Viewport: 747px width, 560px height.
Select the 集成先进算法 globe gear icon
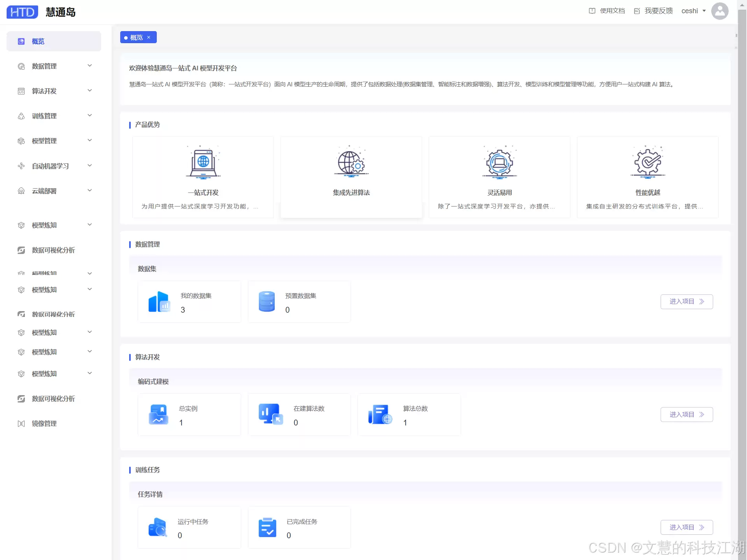click(x=351, y=162)
